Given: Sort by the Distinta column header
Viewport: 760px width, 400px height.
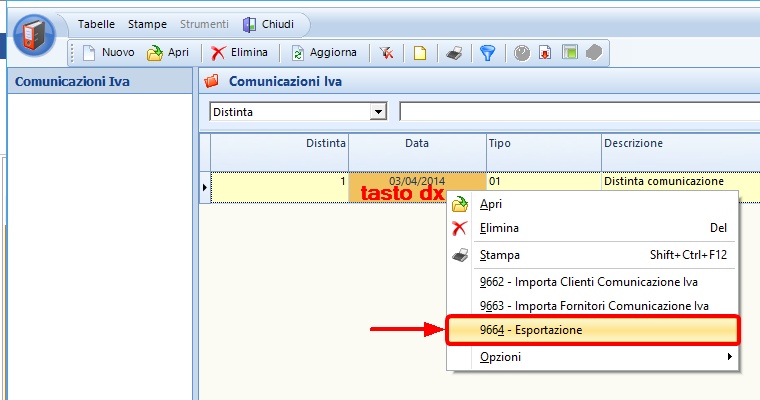Looking at the screenshot, I should (280, 152).
